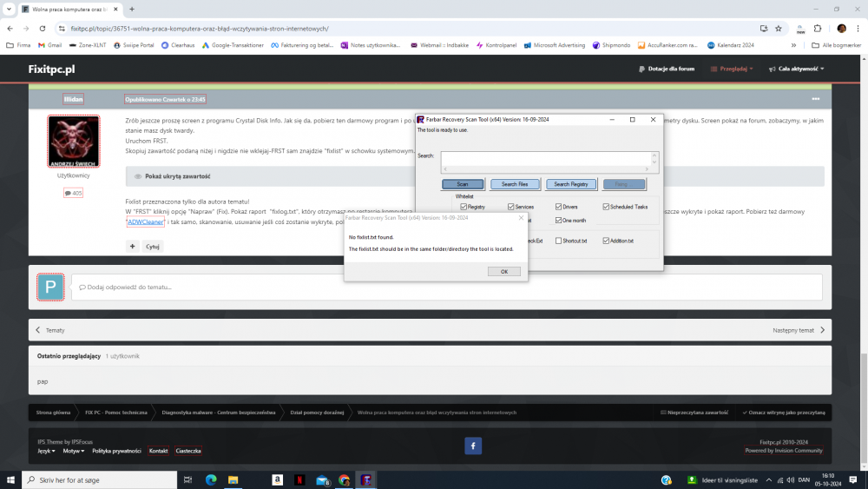Enable the Shortcut.txt checkbox
Screen dimensions: 868x489
click(x=560, y=241)
